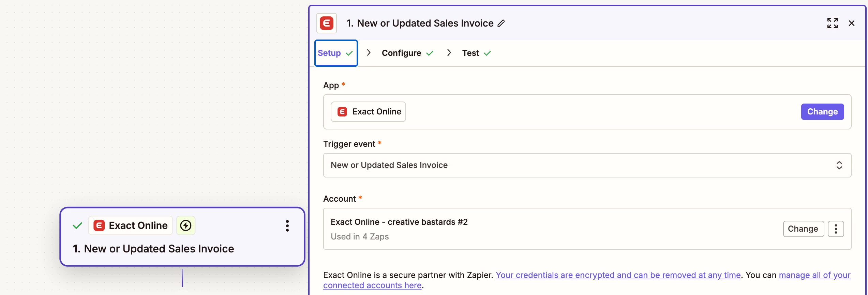Change the selected app

(822, 112)
